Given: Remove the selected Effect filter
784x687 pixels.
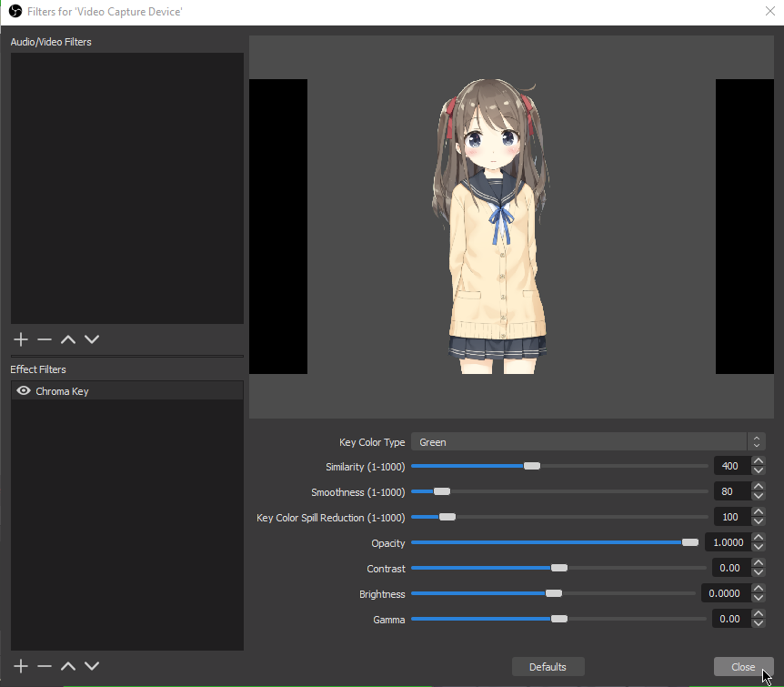Looking at the screenshot, I should (45, 666).
